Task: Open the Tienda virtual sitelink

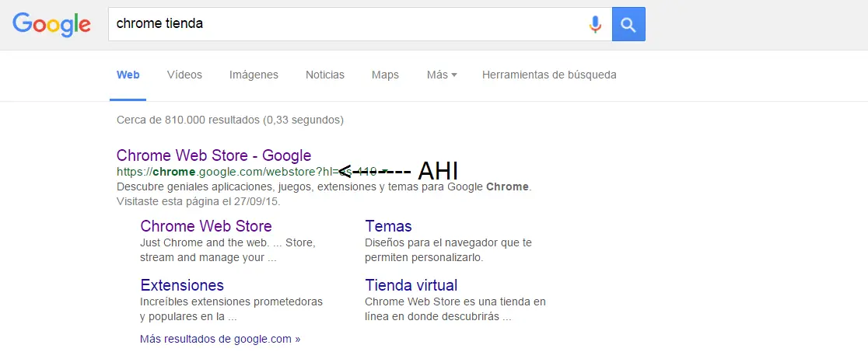Action: (x=411, y=285)
